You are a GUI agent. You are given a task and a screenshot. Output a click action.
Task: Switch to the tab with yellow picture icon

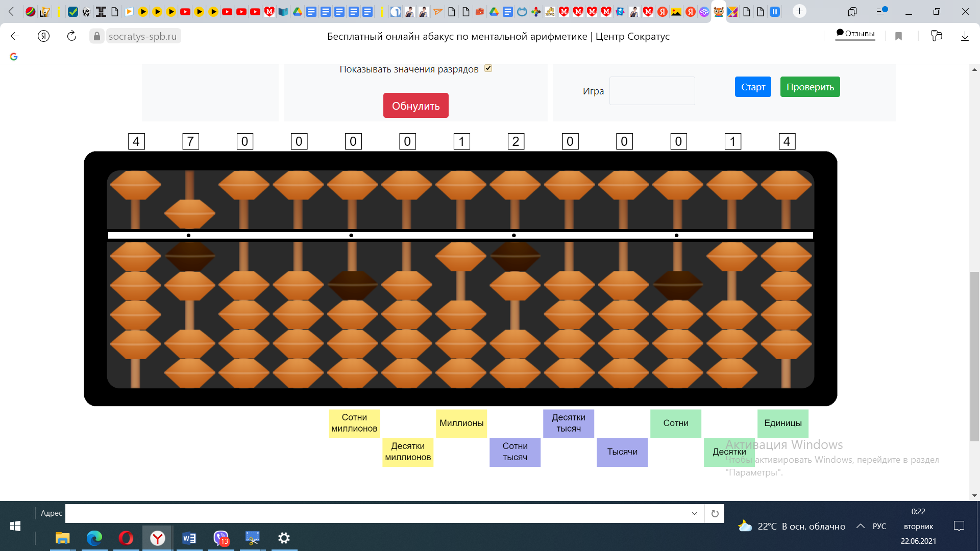(x=676, y=12)
